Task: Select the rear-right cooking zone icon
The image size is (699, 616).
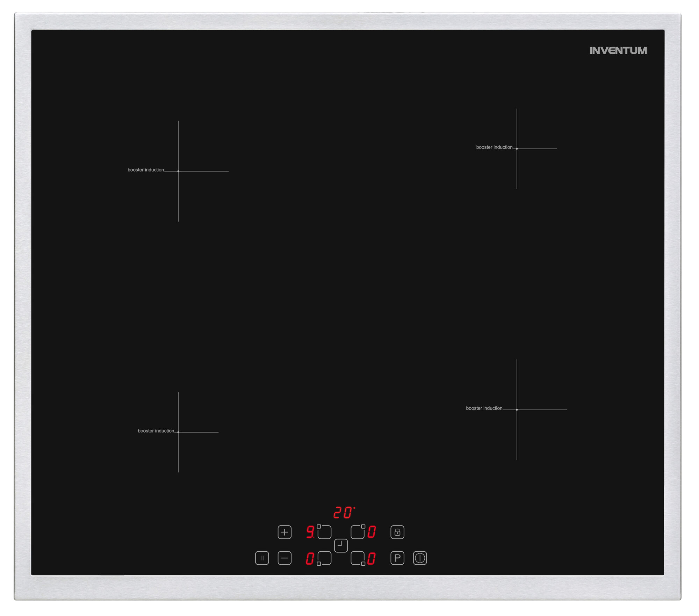Action: (x=358, y=532)
